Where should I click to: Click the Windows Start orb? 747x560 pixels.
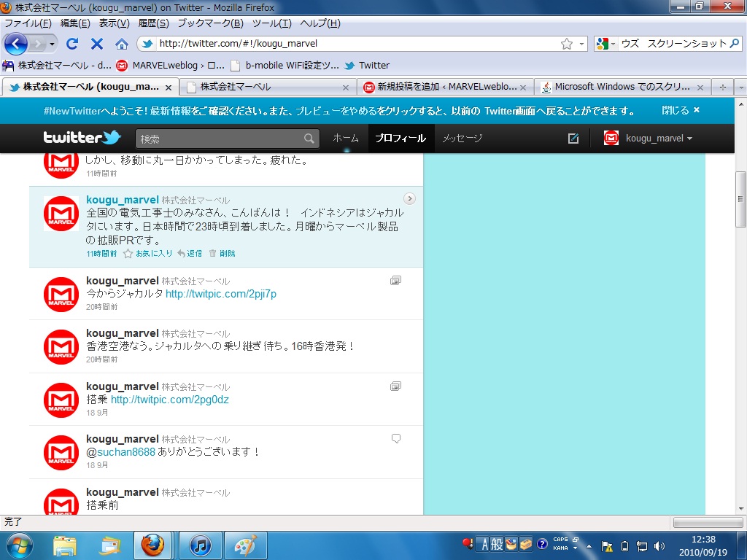pyautogui.click(x=19, y=545)
